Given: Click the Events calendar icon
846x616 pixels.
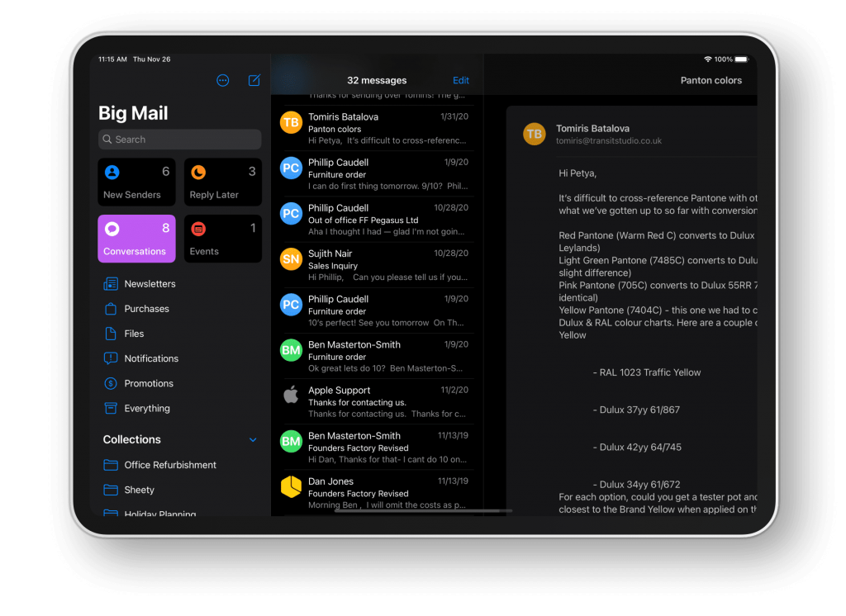Looking at the screenshot, I should [x=198, y=229].
